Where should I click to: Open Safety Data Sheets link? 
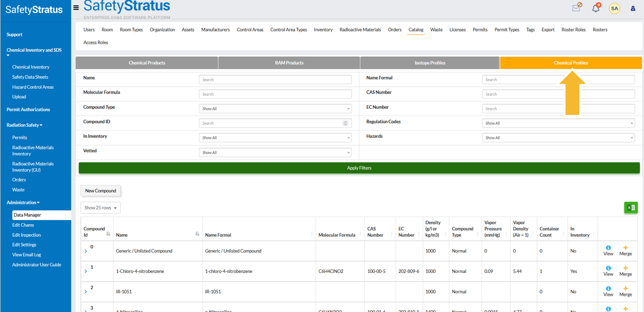pyautogui.click(x=30, y=77)
